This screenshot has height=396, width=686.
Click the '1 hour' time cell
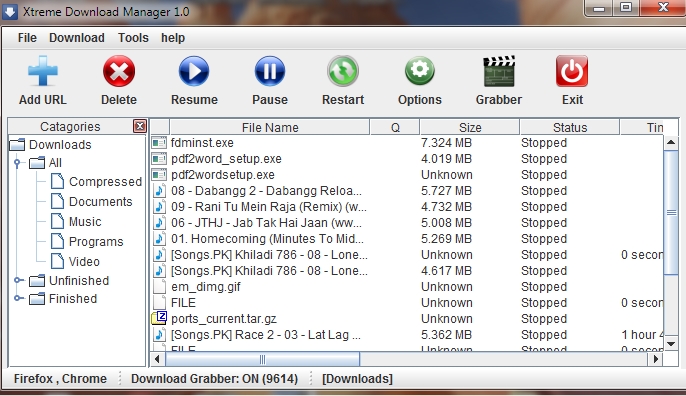[641, 335]
